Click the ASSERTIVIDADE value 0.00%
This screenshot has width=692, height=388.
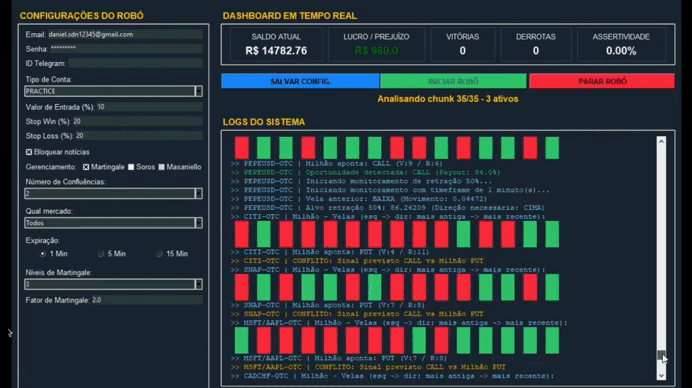[x=621, y=51]
